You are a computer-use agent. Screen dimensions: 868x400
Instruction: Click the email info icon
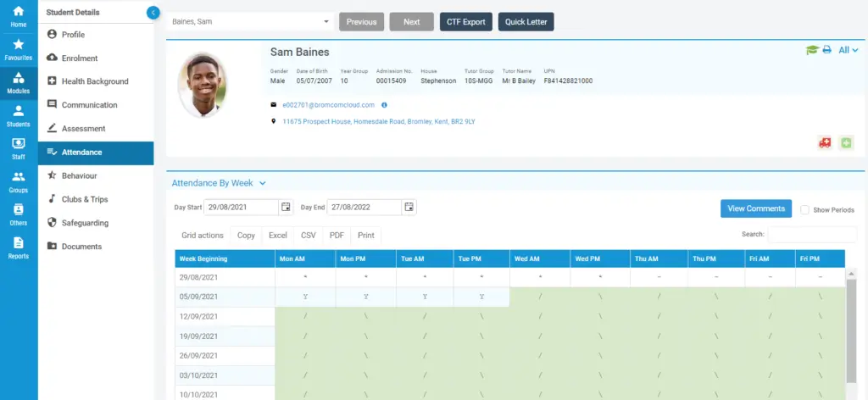384,105
